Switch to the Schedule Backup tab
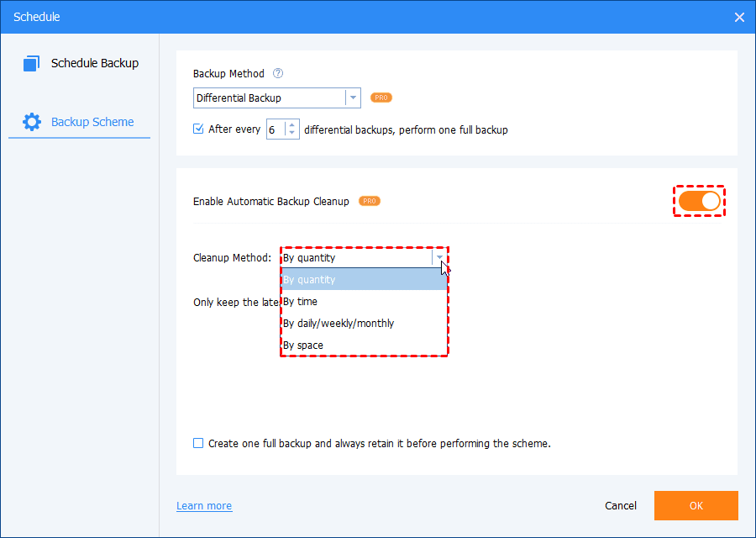 [94, 64]
